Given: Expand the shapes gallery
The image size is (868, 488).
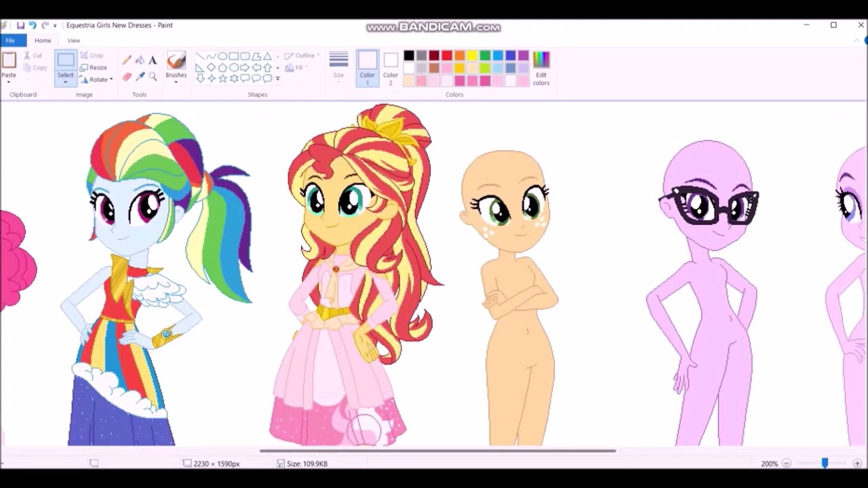Looking at the screenshot, I should 277,79.
